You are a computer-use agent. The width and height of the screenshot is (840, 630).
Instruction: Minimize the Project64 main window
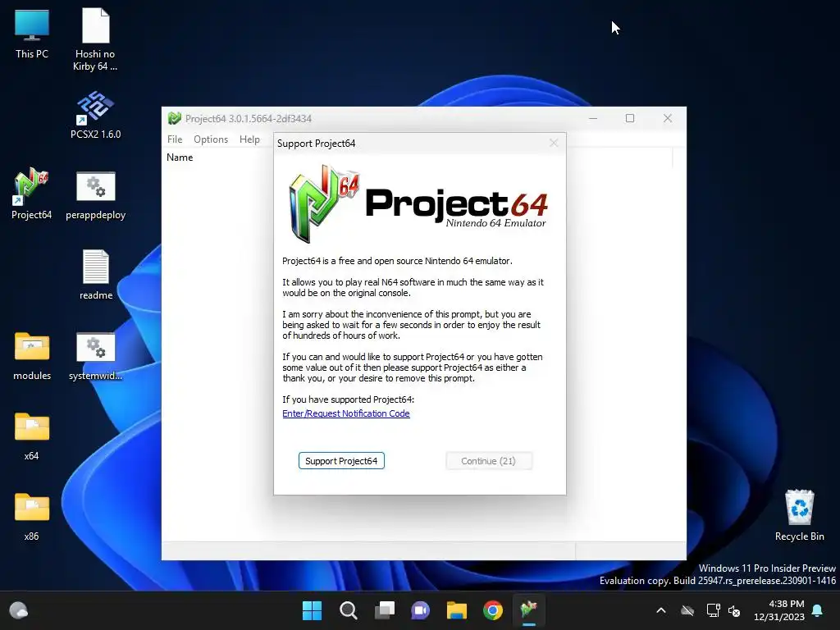(593, 118)
